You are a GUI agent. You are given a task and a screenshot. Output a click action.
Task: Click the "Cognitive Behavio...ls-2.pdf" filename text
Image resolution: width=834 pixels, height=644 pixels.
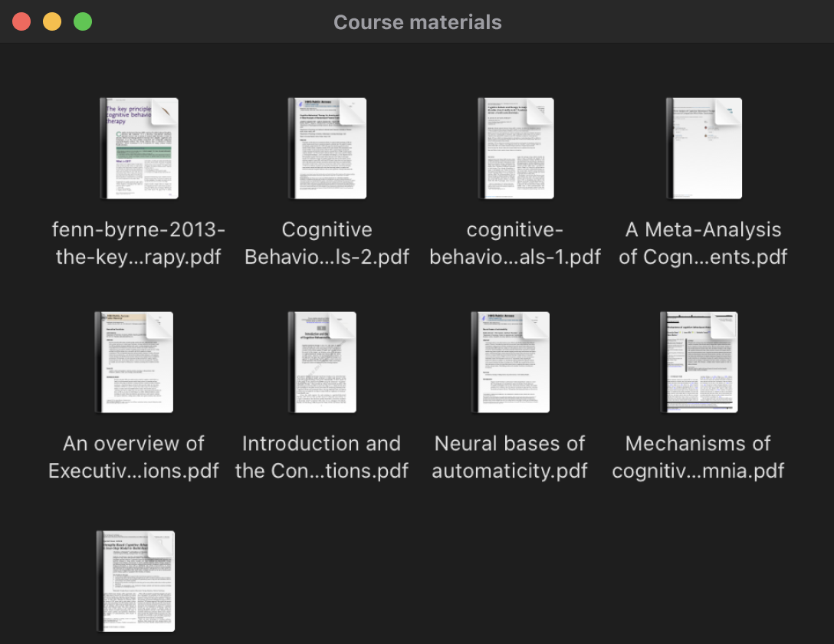pos(327,243)
